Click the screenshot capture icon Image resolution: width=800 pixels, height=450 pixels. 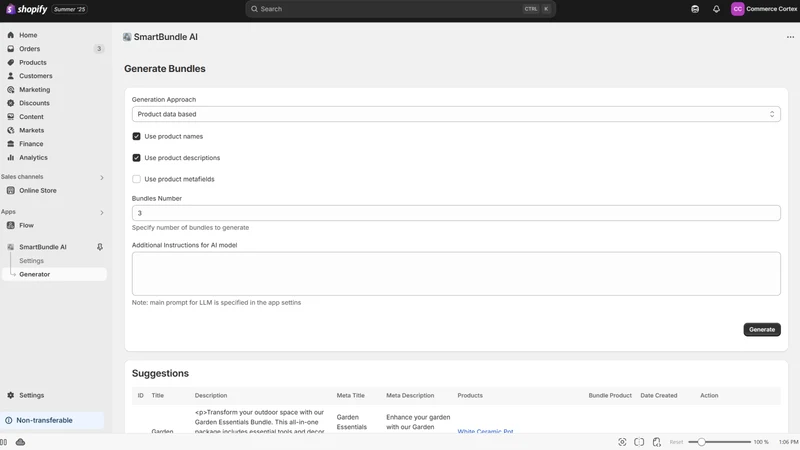coord(622,442)
